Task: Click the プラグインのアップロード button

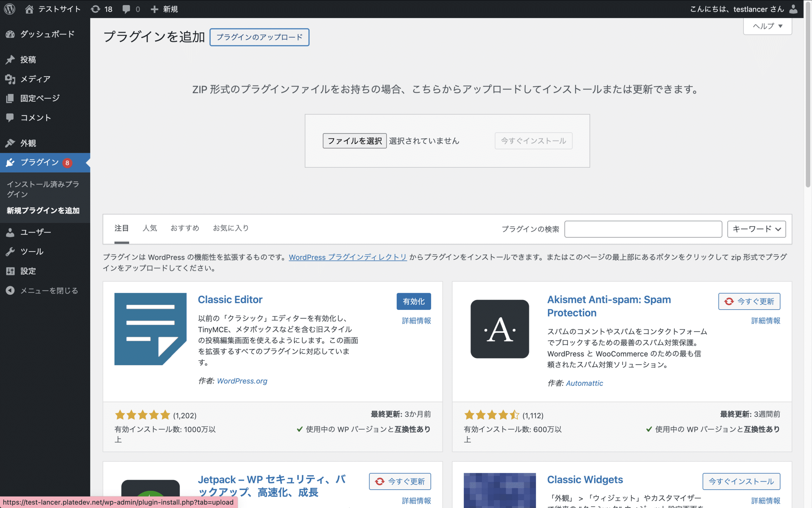Action: pos(259,37)
